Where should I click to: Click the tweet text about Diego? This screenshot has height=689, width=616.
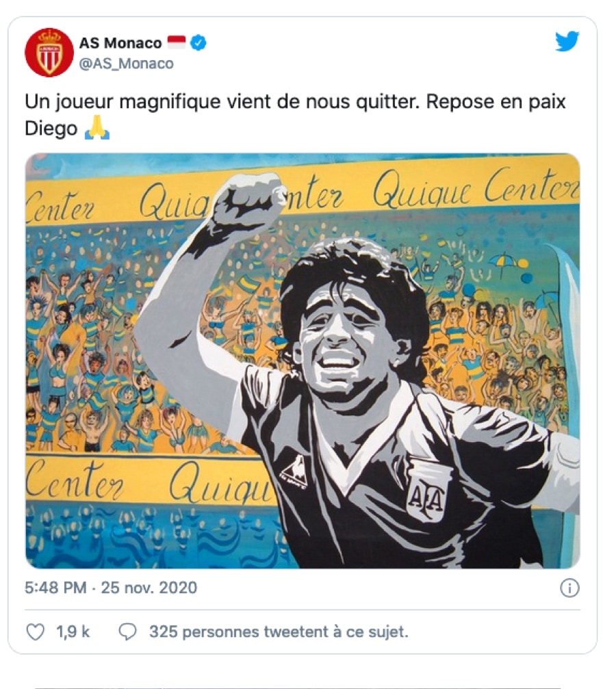[x=295, y=115]
